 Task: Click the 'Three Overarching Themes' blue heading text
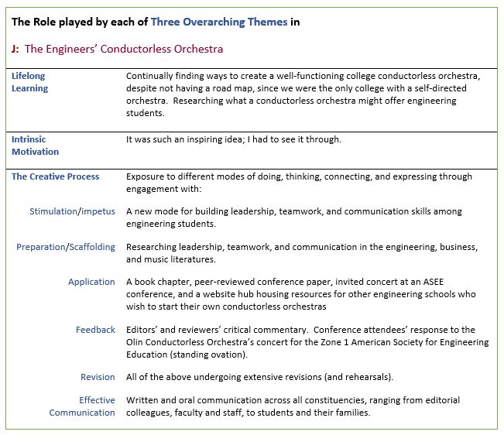coord(219,22)
